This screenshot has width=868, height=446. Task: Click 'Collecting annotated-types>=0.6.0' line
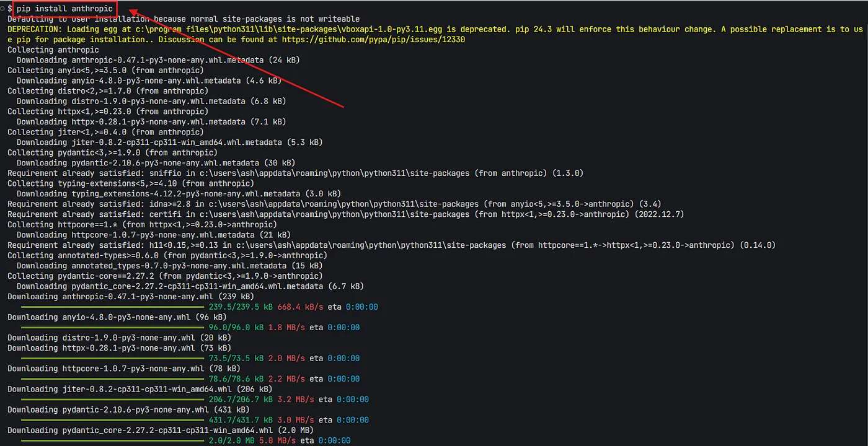(167, 255)
